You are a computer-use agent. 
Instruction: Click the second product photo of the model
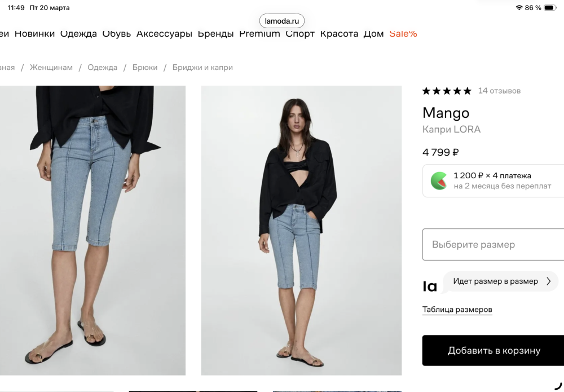301,230
